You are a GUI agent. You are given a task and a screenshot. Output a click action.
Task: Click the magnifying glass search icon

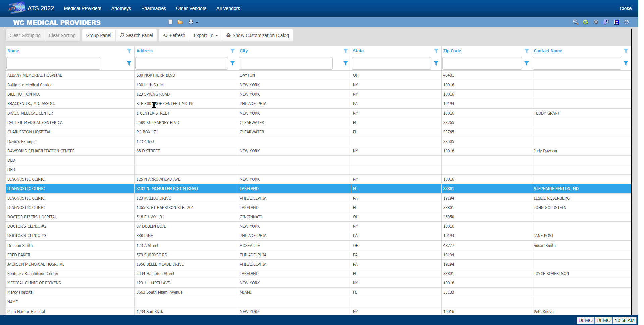point(576,22)
